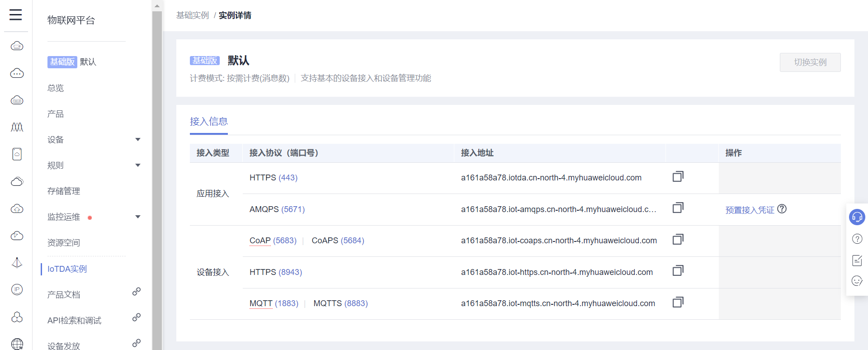Viewport: 868px width, 350px height.
Task: Copy the AMQPS (5671) access address
Action: (x=678, y=208)
